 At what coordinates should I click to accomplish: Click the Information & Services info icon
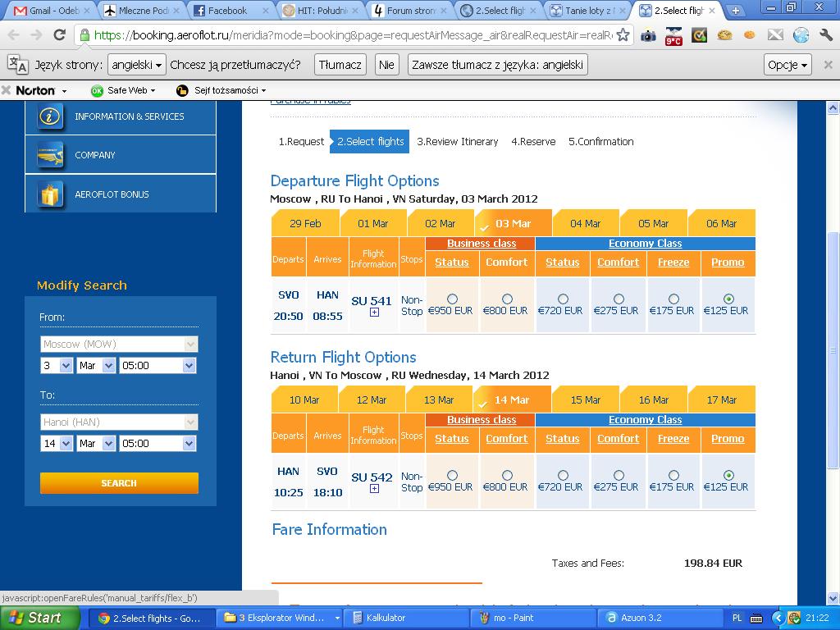(x=50, y=116)
